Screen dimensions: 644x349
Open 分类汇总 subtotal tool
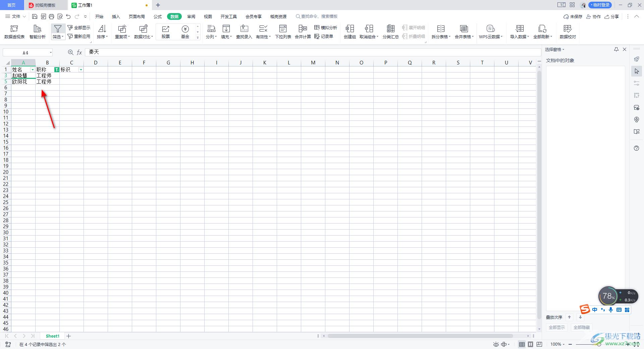click(x=391, y=32)
